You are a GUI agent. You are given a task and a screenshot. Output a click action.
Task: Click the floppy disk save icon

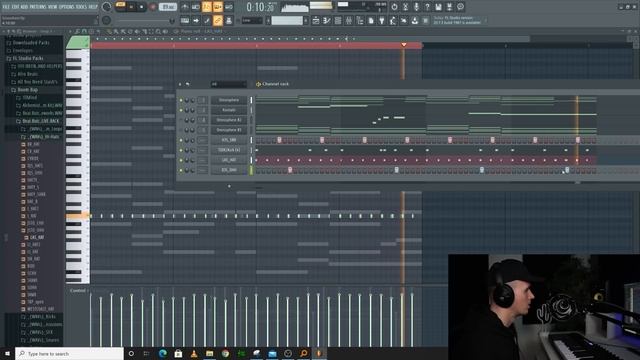click(x=438, y=7)
